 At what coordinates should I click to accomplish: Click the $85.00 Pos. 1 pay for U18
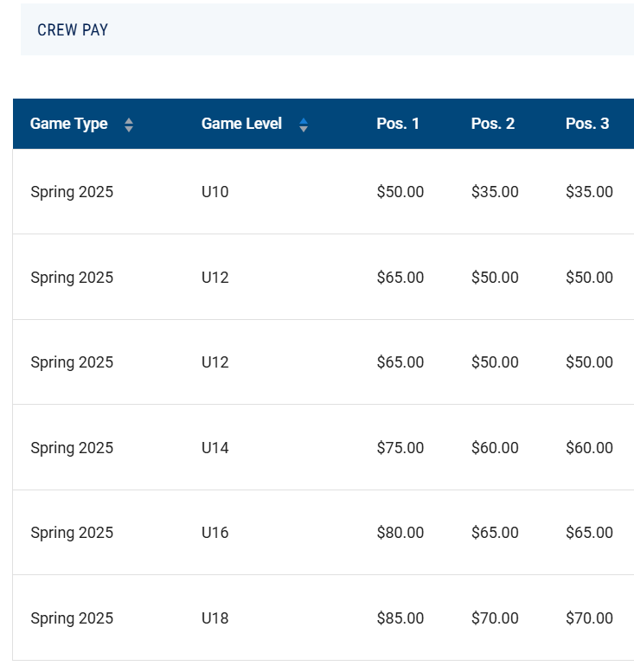point(400,618)
